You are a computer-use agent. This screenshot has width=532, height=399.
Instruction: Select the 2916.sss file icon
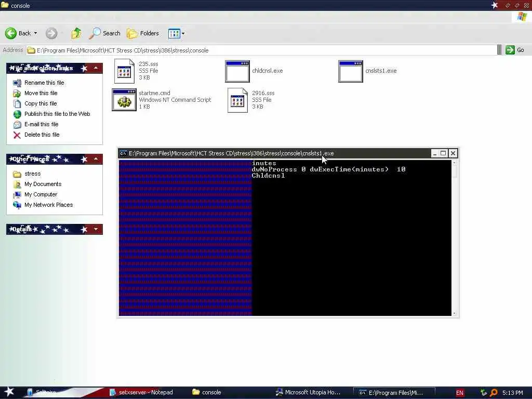tap(237, 100)
